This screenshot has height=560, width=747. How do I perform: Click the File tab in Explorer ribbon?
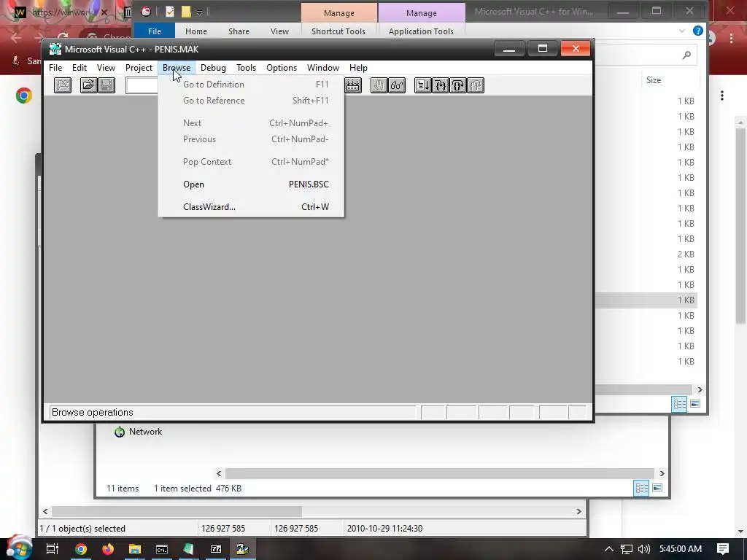pos(155,31)
